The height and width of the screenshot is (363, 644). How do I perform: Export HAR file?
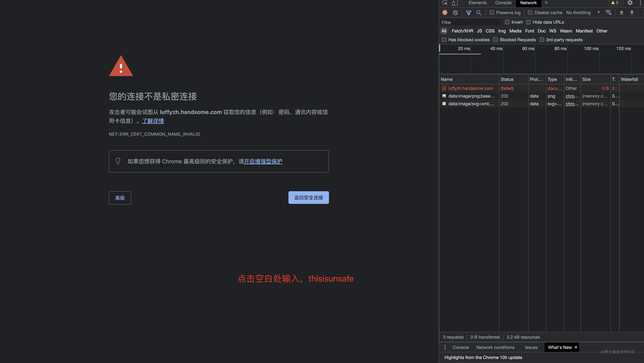[632, 12]
